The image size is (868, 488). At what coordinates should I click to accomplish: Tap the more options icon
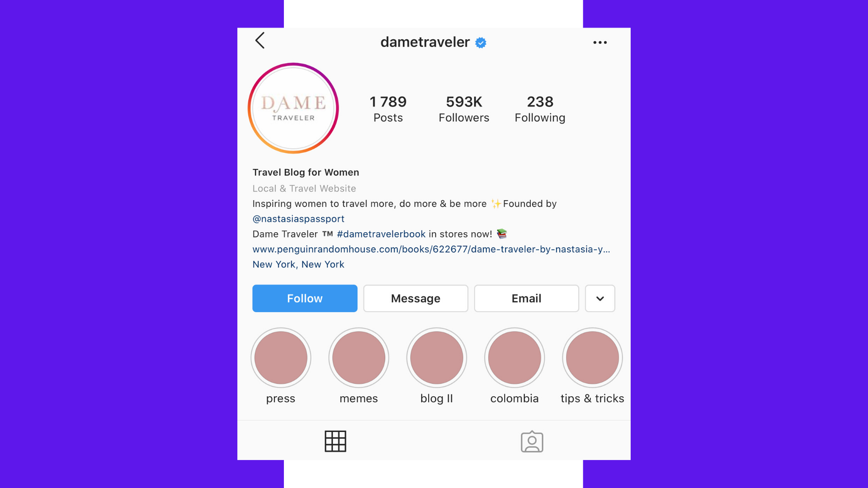coord(600,42)
